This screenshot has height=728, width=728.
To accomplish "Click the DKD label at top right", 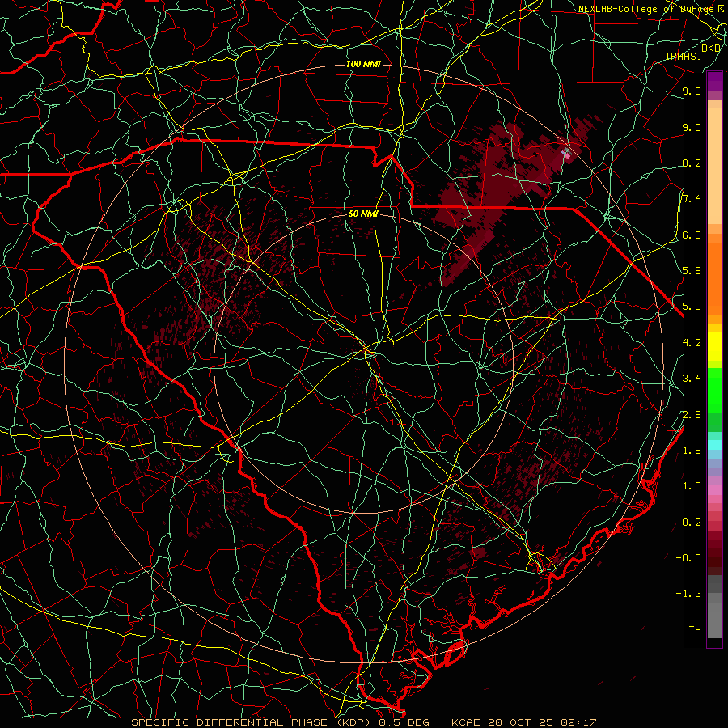I will (x=711, y=49).
